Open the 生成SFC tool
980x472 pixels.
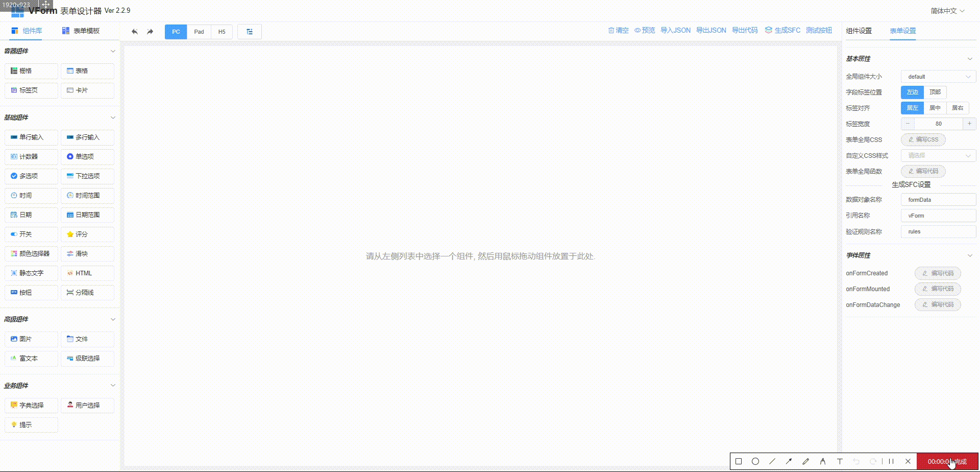click(782, 30)
